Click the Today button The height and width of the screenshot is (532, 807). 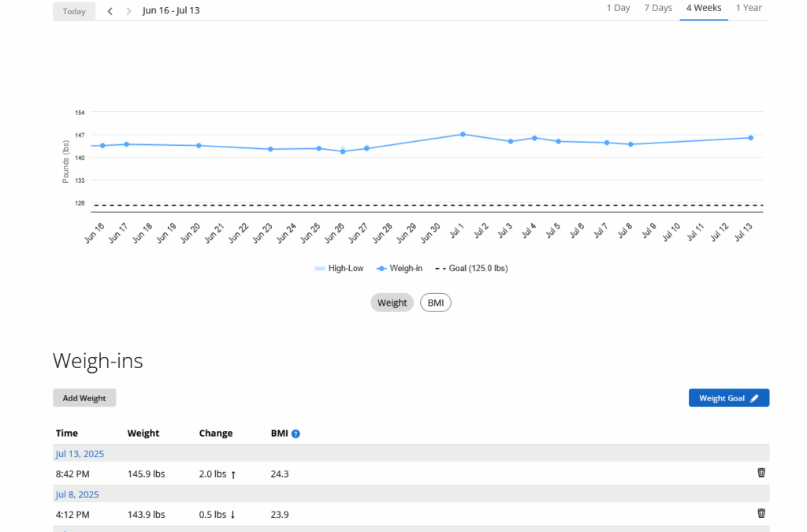click(74, 11)
